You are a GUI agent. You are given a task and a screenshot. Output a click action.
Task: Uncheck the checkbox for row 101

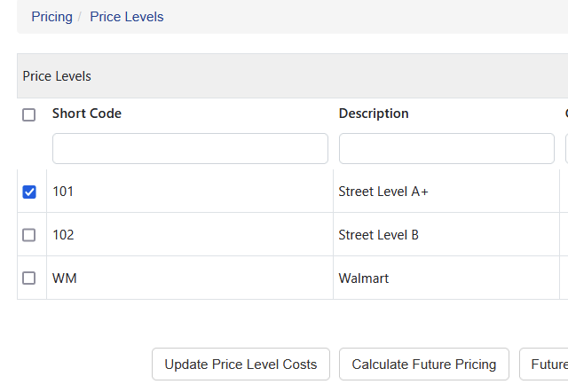[29, 192]
